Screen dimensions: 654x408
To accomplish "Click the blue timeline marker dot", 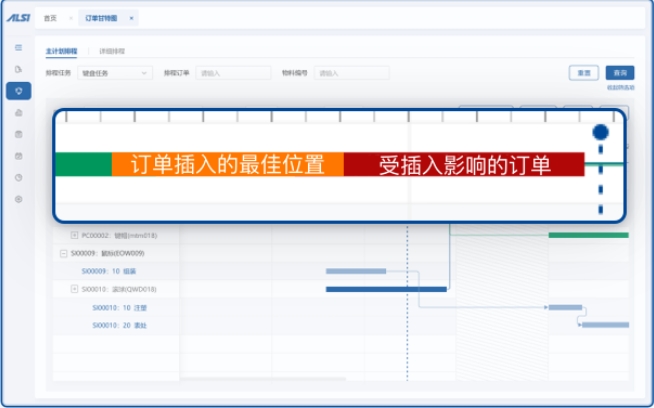I will pyautogui.click(x=600, y=132).
